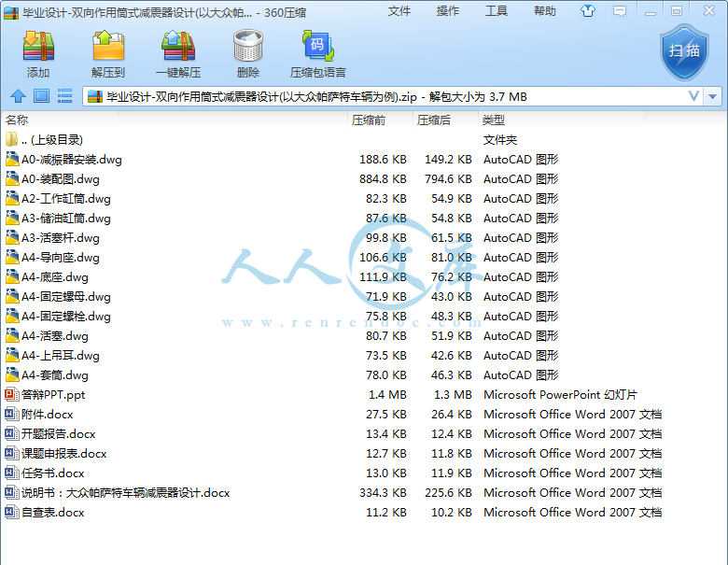
Task: Open the 帮助 menu
Action: (545, 11)
